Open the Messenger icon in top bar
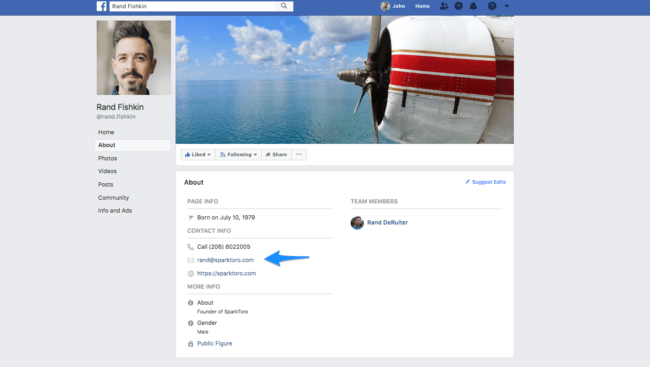This screenshot has height=367, width=650. click(458, 6)
